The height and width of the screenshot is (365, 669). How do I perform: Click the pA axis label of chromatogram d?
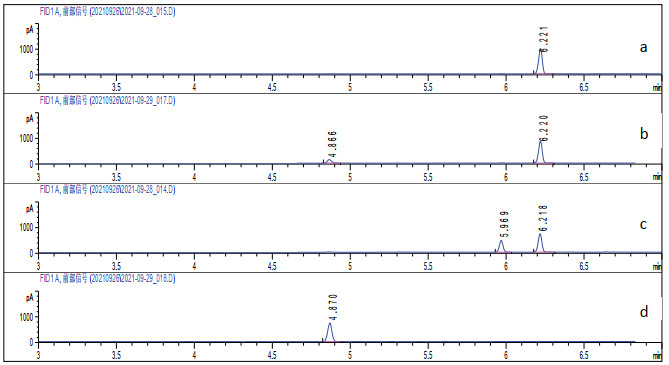(x=29, y=297)
